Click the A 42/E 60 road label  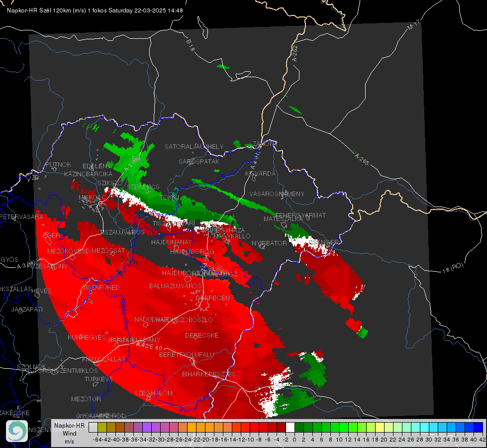point(150,346)
